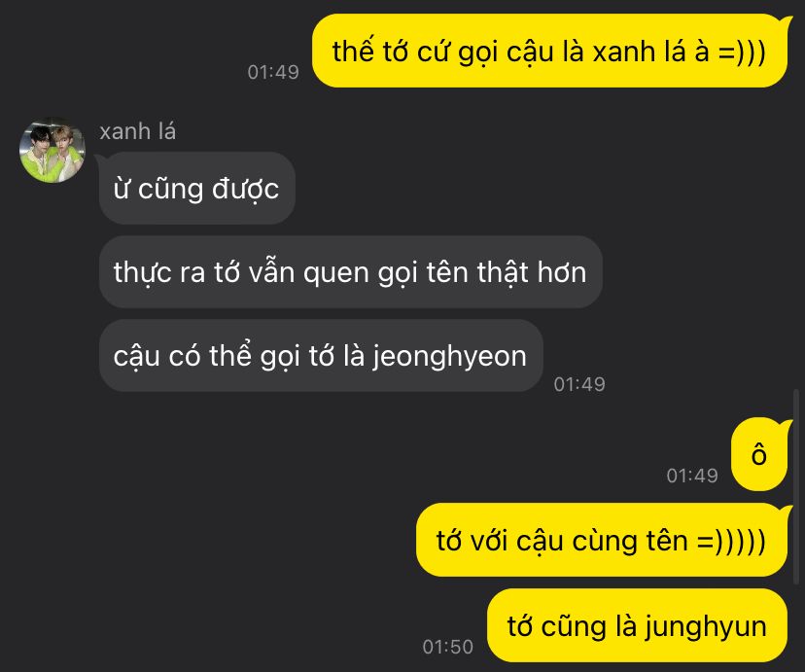805x672 pixels.
Task: Tap the sender name xanh lá
Action: point(138,131)
